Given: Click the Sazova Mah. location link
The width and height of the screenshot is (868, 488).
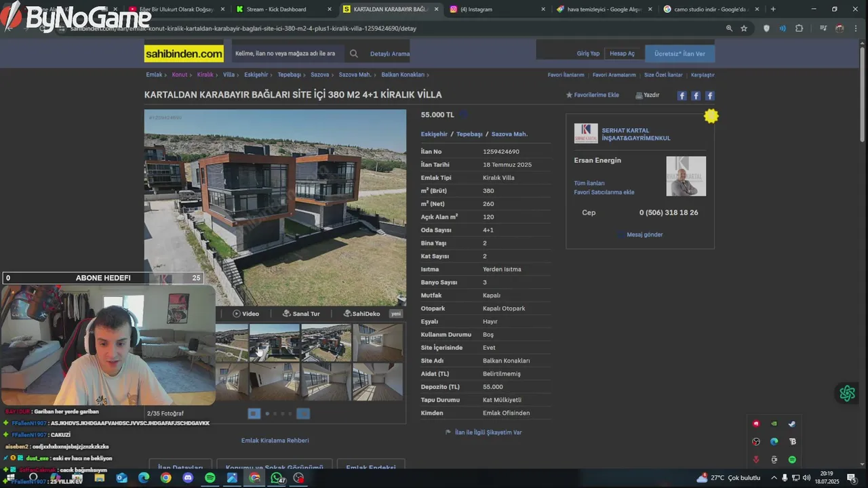Looking at the screenshot, I should tap(509, 134).
